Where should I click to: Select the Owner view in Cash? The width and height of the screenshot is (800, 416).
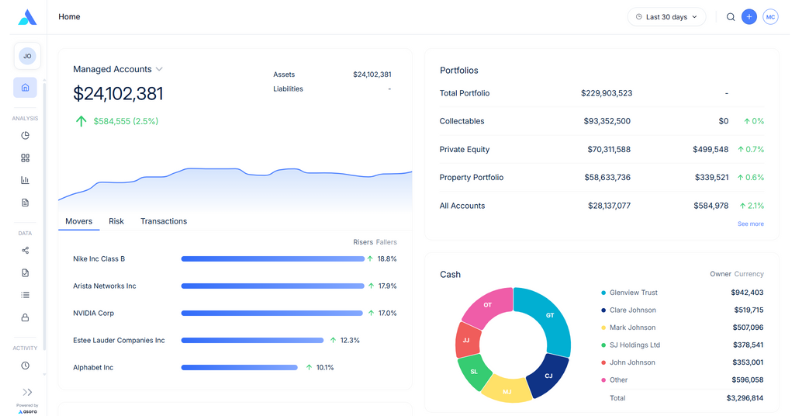pos(720,274)
